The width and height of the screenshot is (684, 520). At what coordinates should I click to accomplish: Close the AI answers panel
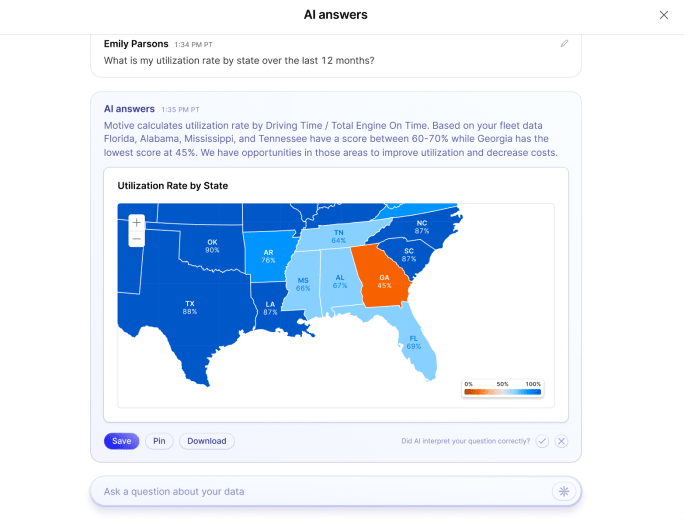click(664, 15)
